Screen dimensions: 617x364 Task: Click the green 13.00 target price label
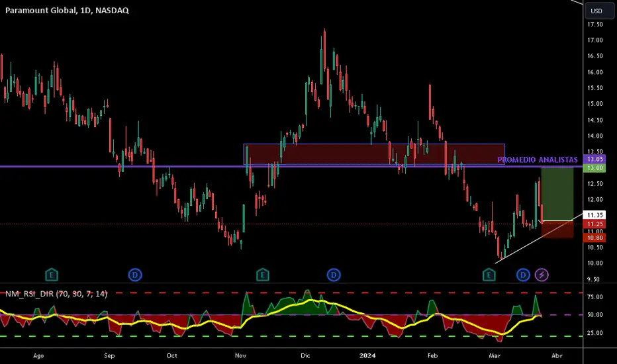click(594, 168)
